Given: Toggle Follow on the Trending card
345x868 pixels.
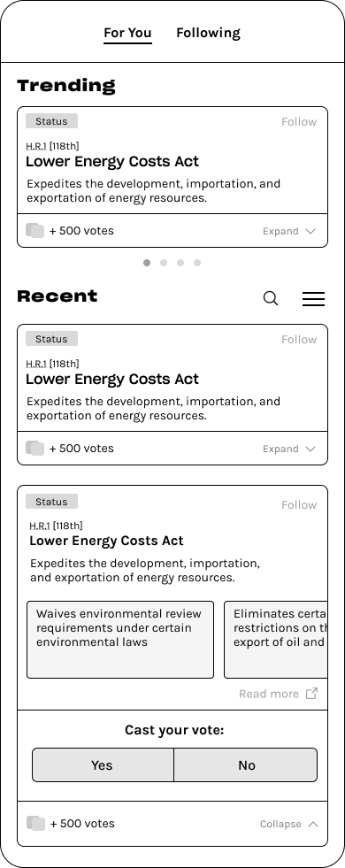Looking at the screenshot, I should pos(299,122).
